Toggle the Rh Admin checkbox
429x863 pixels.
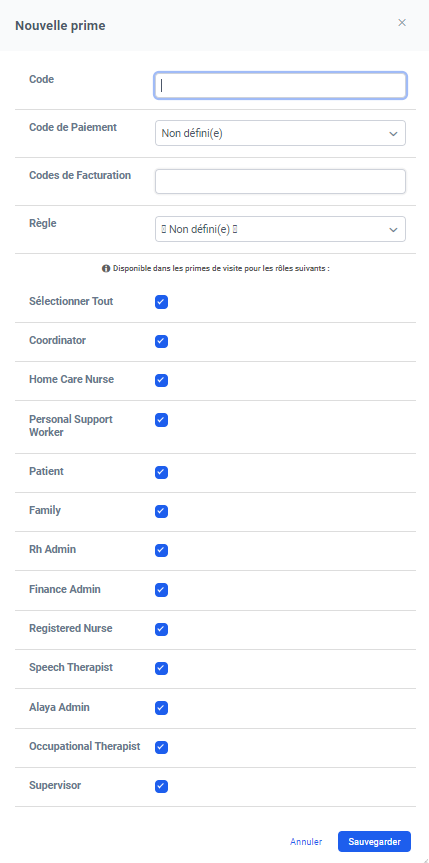161,550
